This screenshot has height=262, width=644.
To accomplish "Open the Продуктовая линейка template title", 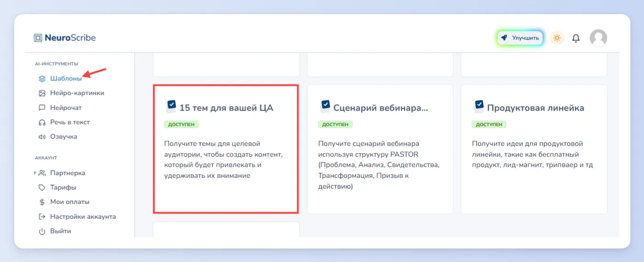I will click(535, 108).
